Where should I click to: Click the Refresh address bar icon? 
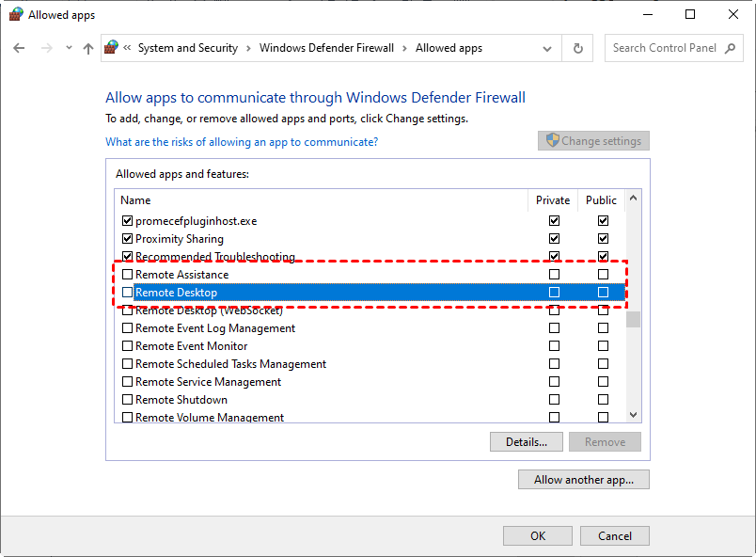(x=578, y=48)
